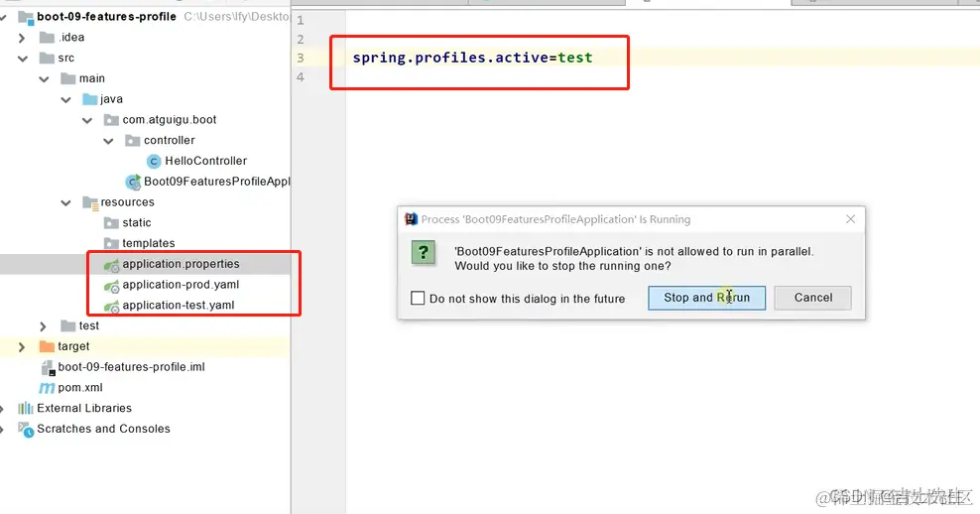
Task: Click line number 1 in editor gutter
Action: point(300,21)
